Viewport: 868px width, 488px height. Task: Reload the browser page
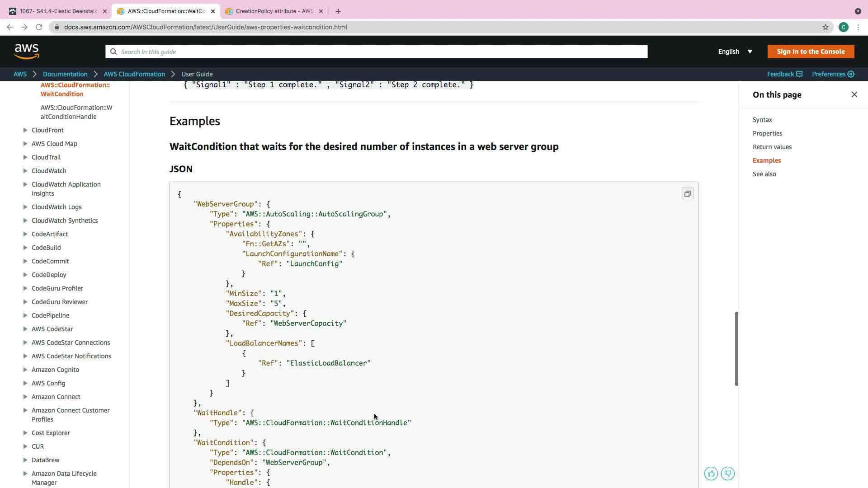[39, 27]
